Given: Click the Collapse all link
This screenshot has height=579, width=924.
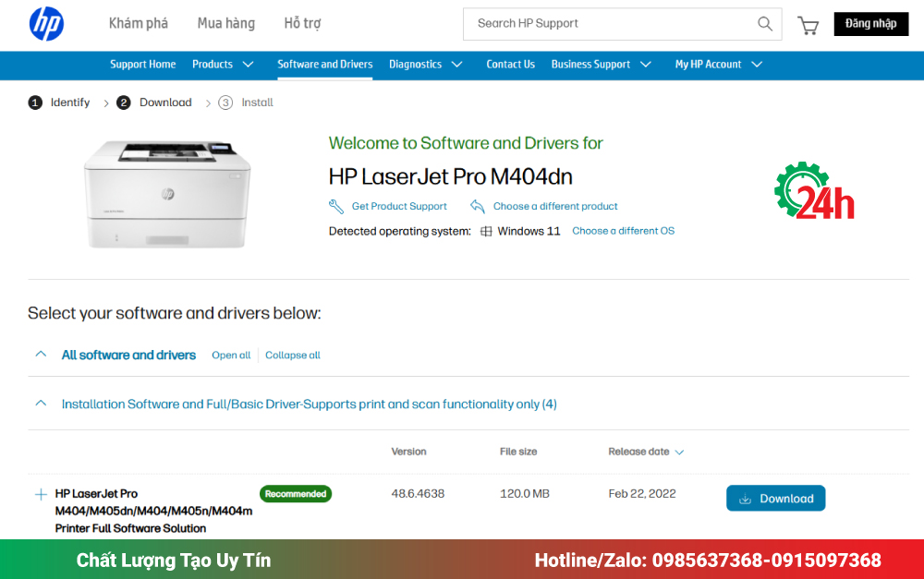Looking at the screenshot, I should click(292, 356).
